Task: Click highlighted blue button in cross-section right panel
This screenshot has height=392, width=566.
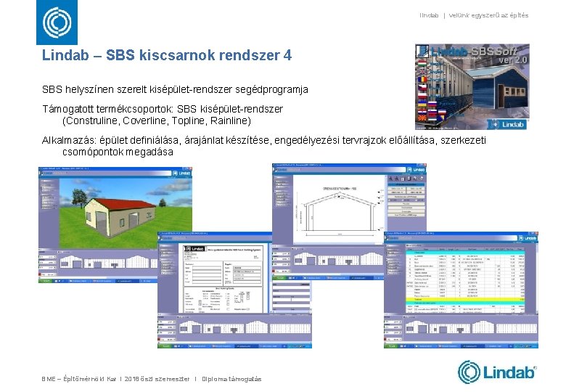Action: click(406, 184)
